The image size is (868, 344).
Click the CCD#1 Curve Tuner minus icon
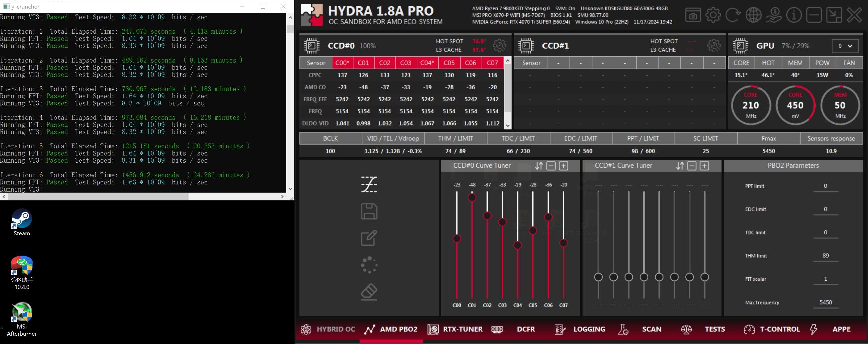[692, 166]
